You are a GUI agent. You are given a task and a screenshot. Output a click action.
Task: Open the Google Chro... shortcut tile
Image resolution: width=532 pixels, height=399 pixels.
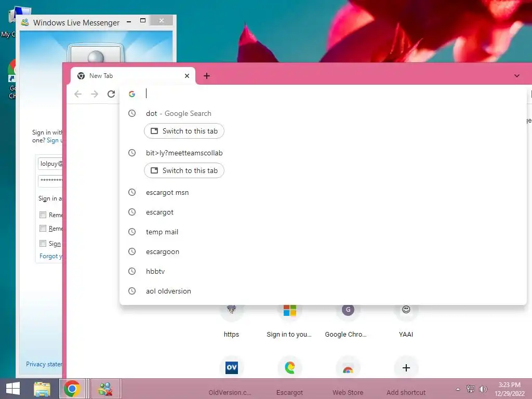pos(348,321)
